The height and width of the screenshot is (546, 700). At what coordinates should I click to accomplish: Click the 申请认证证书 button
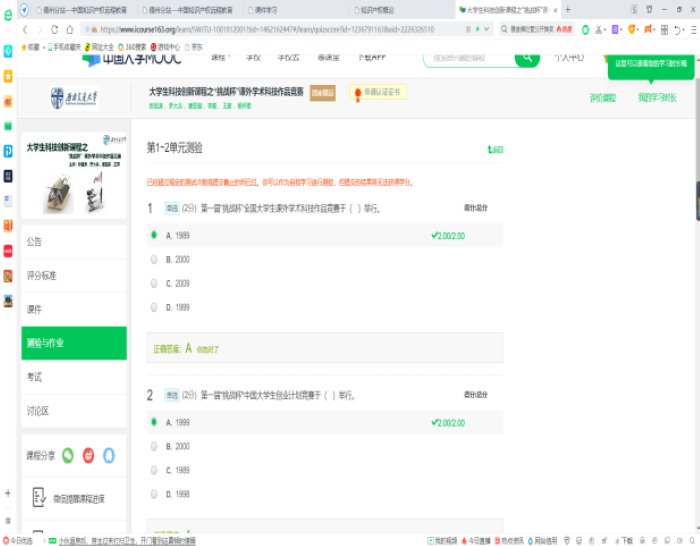click(x=378, y=93)
